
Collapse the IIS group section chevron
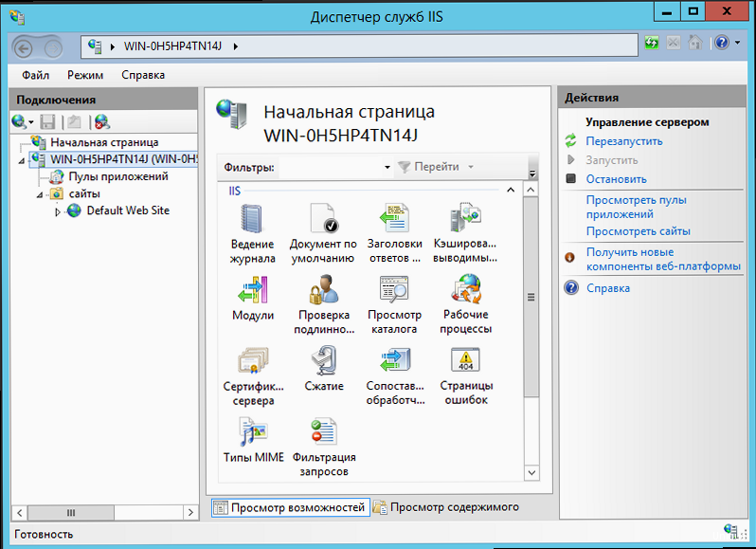click(511, 191)
